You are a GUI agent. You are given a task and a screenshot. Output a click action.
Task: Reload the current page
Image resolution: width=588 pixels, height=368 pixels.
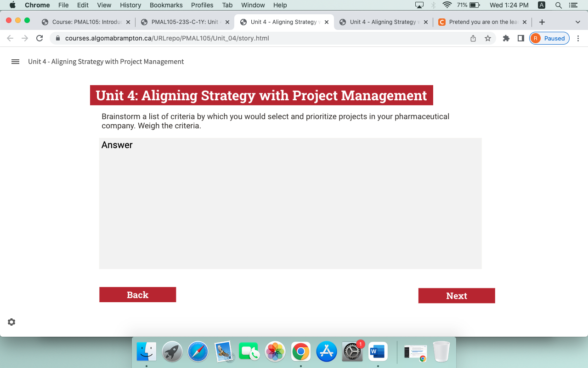click(x=40, y=38)
